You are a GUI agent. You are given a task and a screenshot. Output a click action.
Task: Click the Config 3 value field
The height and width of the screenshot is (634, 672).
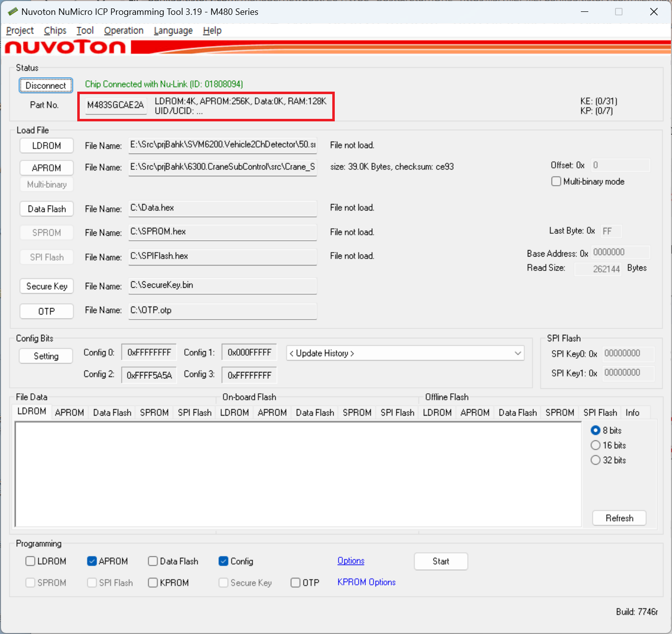point(249,375)
